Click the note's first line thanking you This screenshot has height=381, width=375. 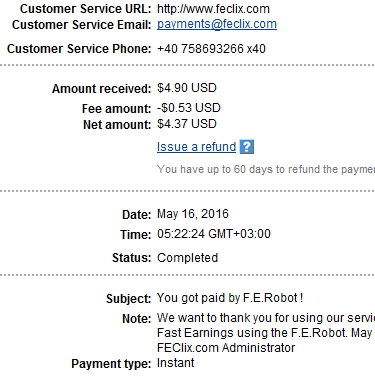[266, 318]
